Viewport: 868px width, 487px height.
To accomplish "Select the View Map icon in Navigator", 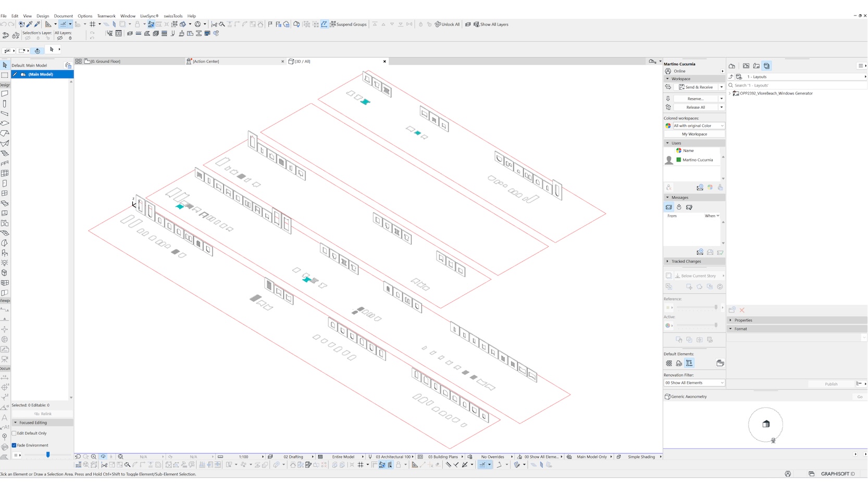I will tap(746, 66).
